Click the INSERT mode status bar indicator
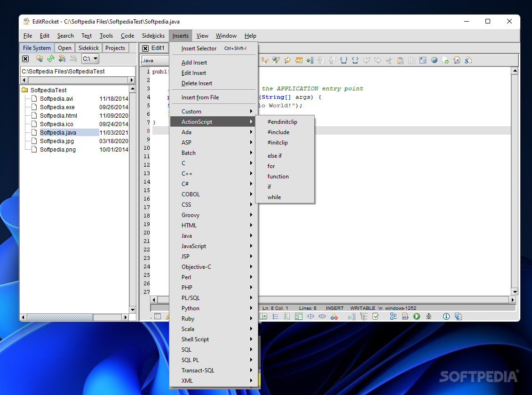 334,308
